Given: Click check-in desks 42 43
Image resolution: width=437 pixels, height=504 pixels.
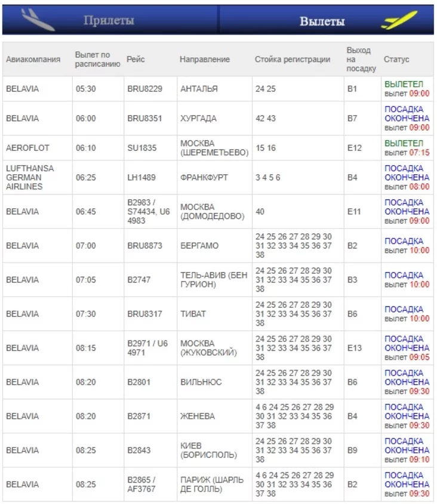Looking at the screenshot, I should [266, 118].
